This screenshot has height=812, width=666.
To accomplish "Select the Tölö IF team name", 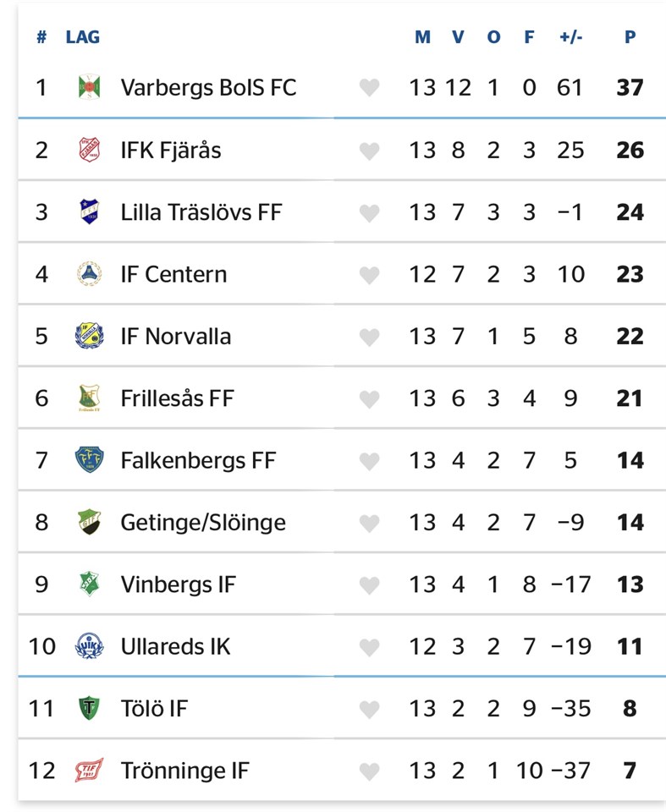I will (x=154, y=709).
